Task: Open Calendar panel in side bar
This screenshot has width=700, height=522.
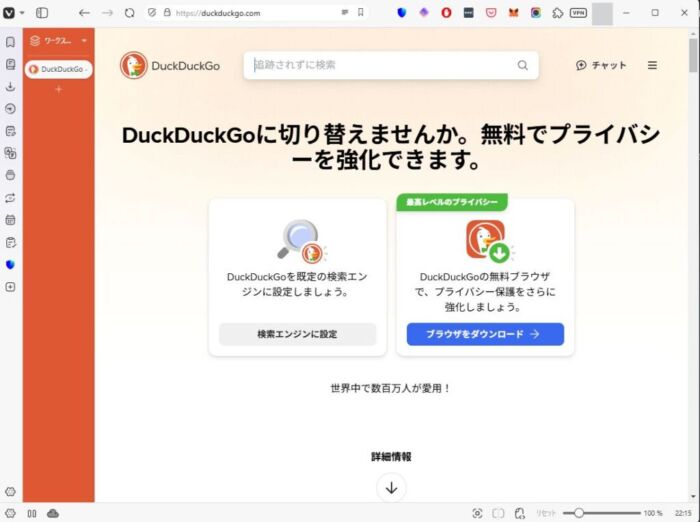Action: [x=10, y=220]
